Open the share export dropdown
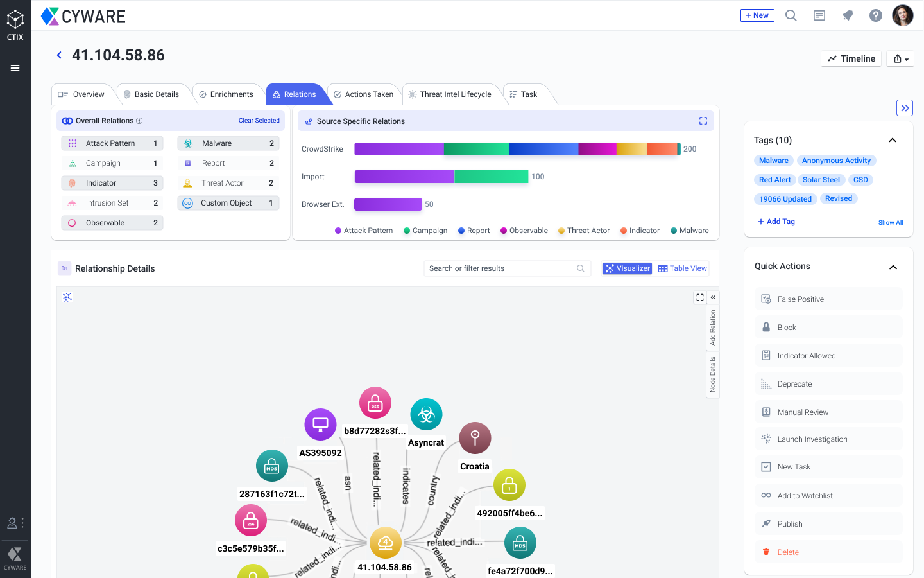The width and height of the screenshot is (924, 578). [x=900, y=58]
